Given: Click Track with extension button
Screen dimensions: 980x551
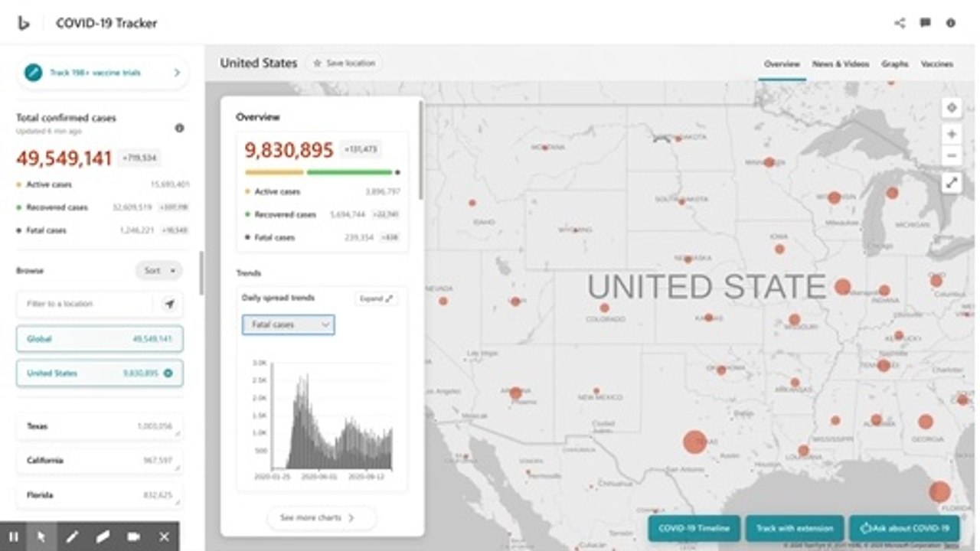Looking at the screenshot, I should 795,528.
